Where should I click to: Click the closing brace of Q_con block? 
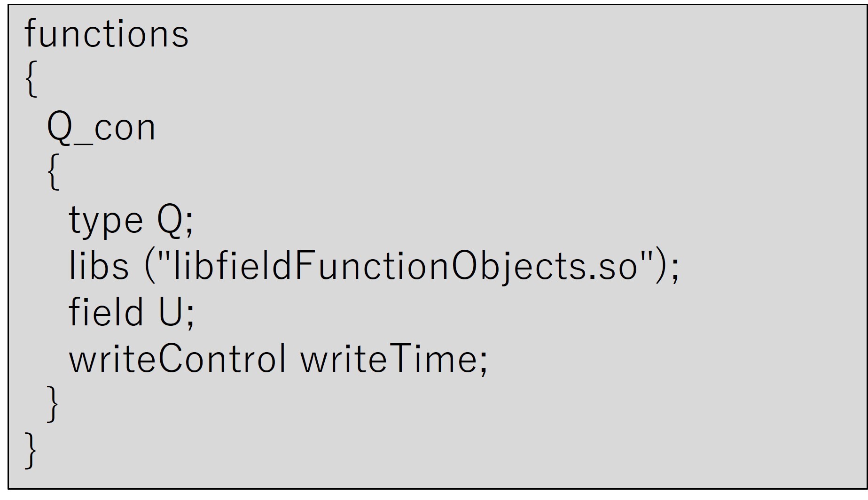click(x=53, y=404)
